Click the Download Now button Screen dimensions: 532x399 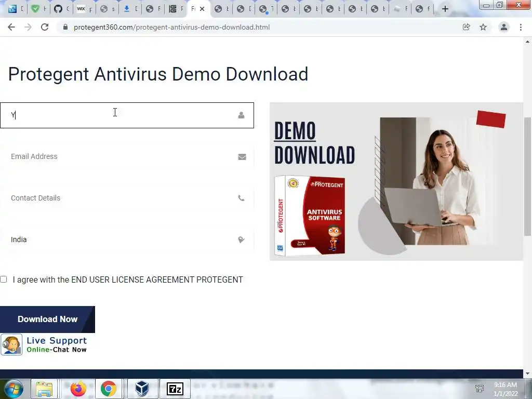pos(47,320)
